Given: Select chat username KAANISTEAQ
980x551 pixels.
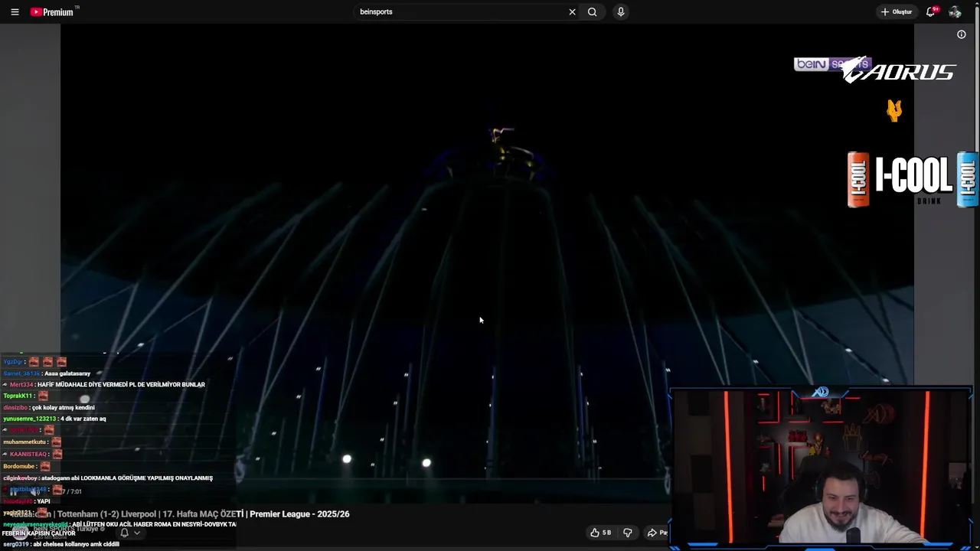Looking at the screenshot, I should [28, 455].
